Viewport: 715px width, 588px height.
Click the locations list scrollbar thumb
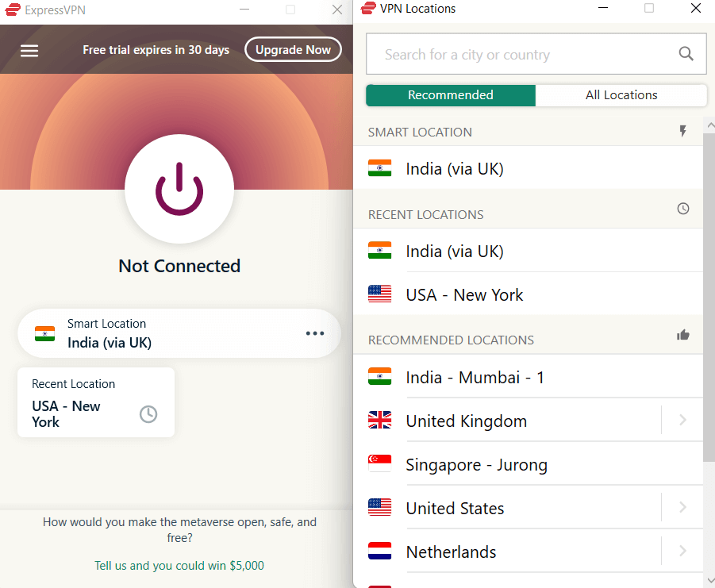click(709, 296)
